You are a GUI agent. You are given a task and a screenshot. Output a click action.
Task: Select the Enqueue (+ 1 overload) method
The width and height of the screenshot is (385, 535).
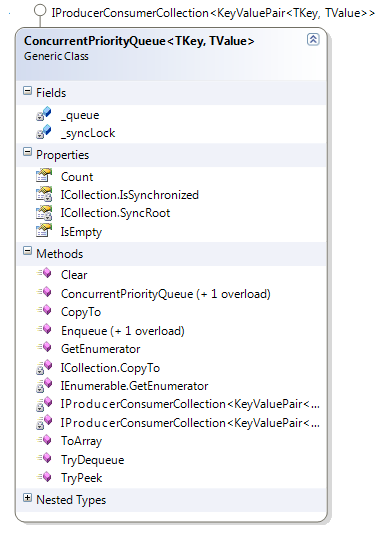[123, 331]
